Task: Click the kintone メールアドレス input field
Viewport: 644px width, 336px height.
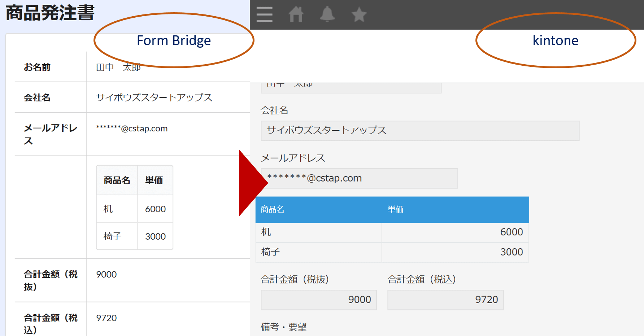Action: click(x=359, y=178)
